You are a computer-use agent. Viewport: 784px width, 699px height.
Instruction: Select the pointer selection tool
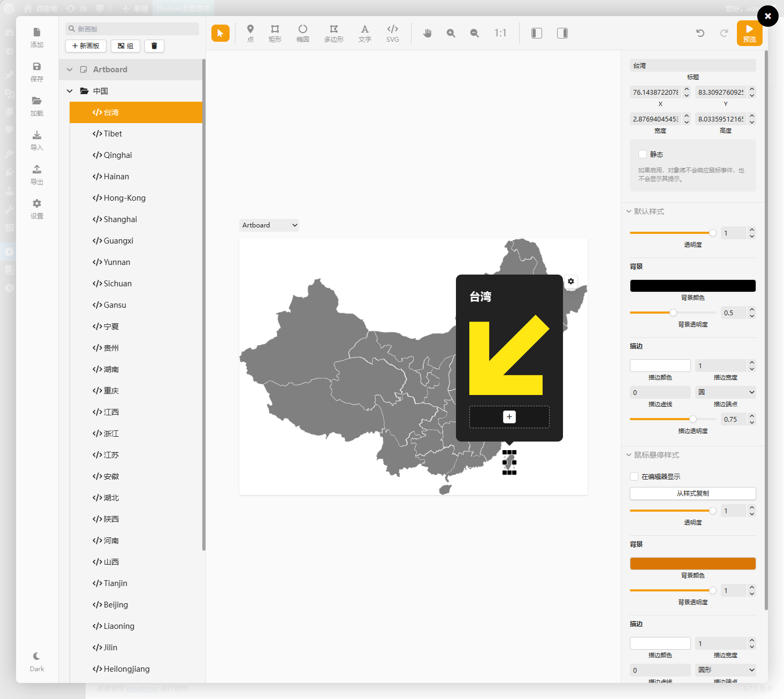[220, 33]
